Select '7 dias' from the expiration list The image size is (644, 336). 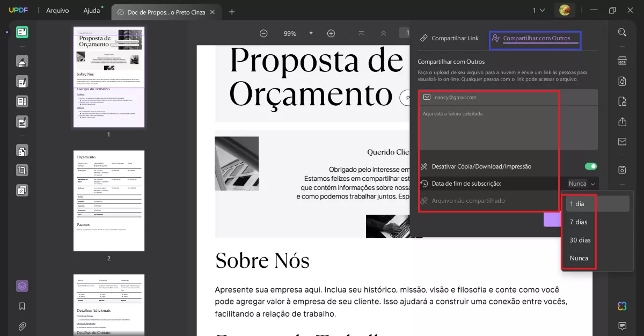579,222
